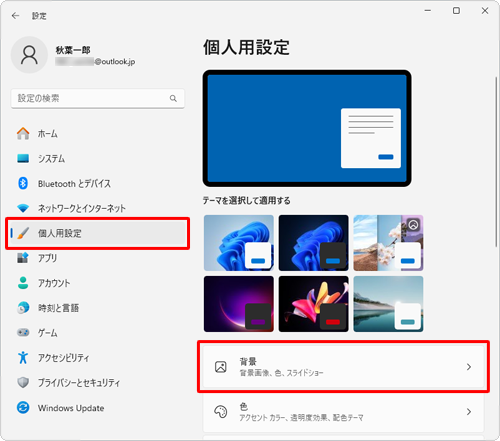The height and width of the screenshot is (441, 500).
Task: Expand the 色 row chevron
Action: (x=469, y=412)
